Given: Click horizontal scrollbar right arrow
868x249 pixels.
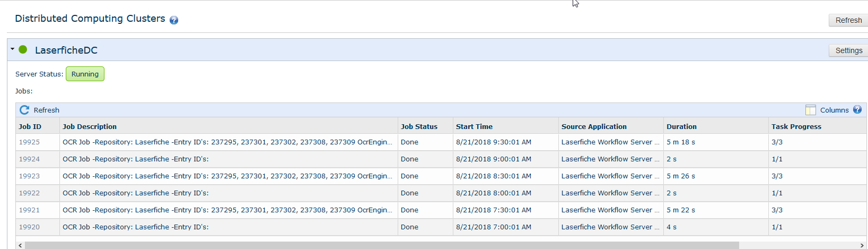Looking at the screenshot, I should coord(862,245).
